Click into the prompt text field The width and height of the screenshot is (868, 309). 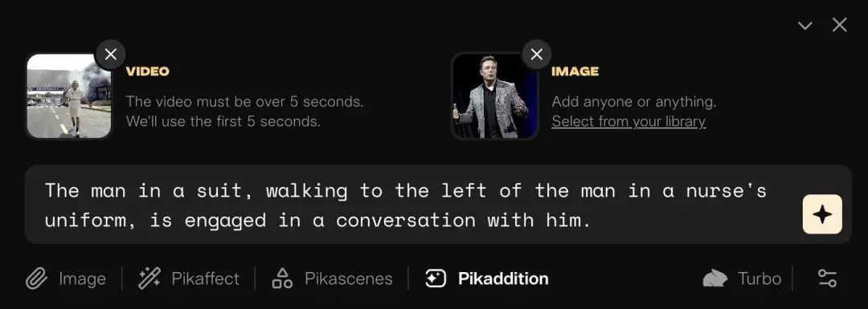point(410,205)
